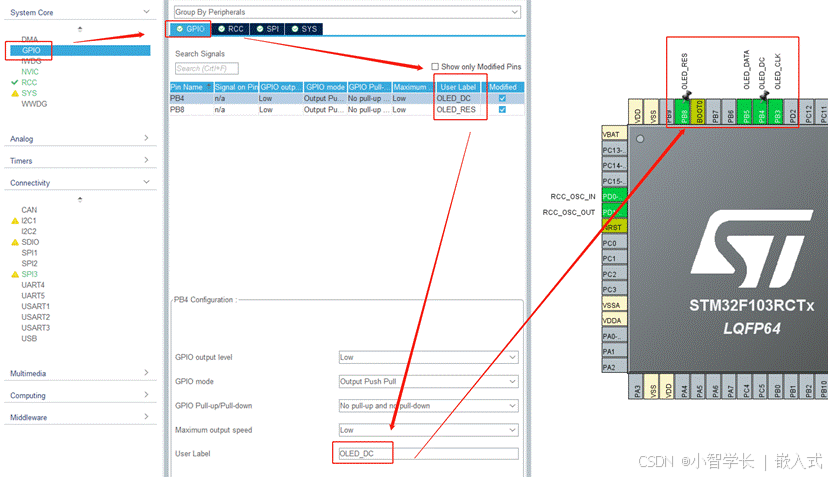
Task: Select SYS in System Core list
Action: click(29, 93)
